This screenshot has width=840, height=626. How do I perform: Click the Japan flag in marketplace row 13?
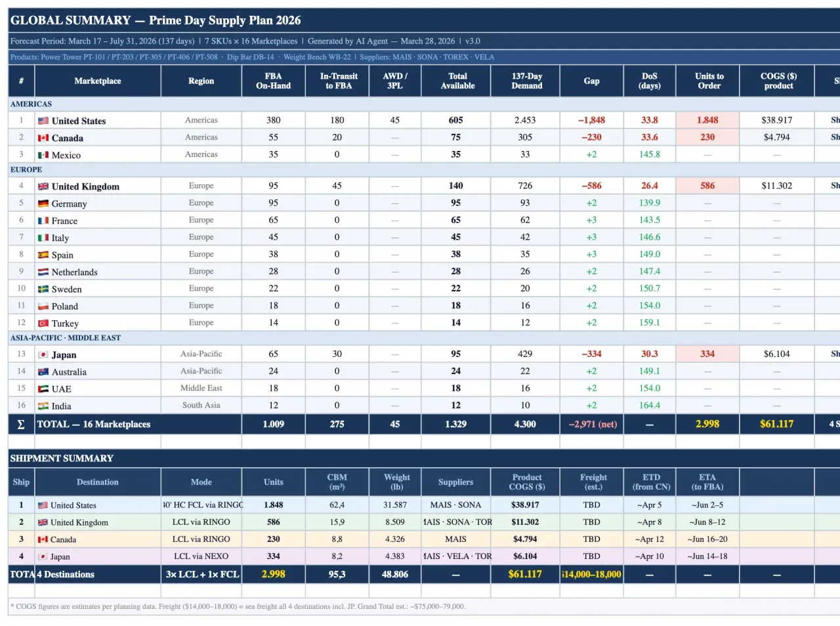(x=43, y=354)
